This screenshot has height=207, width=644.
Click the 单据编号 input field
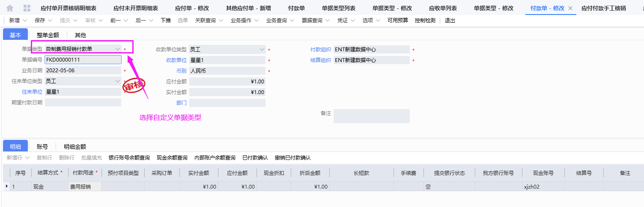(83, 60)
